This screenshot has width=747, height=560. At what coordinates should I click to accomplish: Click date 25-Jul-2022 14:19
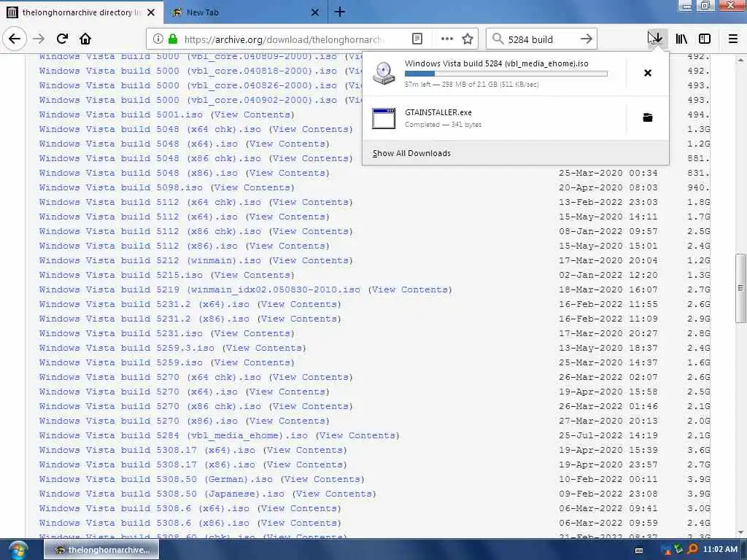pos(608,435)
